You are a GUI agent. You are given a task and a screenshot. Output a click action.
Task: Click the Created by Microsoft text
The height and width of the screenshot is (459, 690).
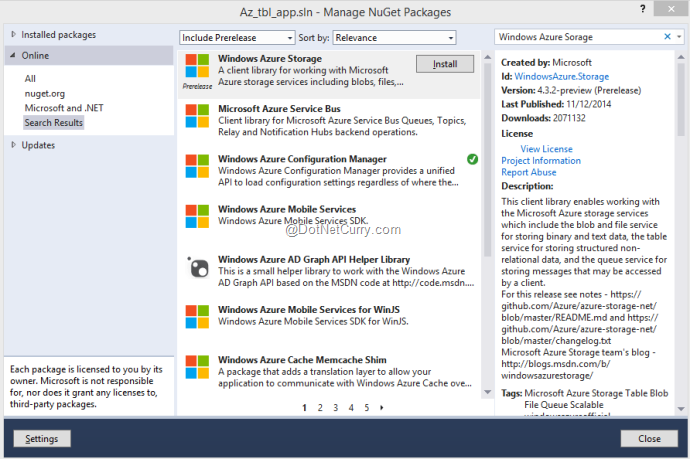coord(546,62)
